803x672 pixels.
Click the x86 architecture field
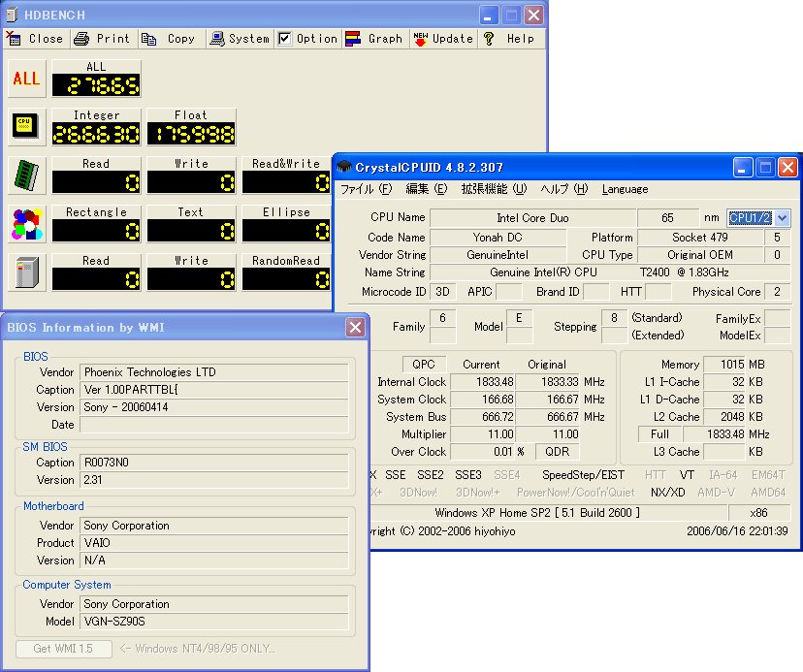[x=759, y=513]
